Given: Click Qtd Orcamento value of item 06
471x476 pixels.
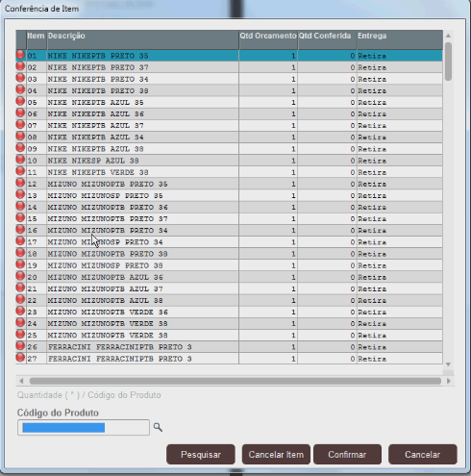Looking at the screenshot, I should pyautogui.click(x=268, y=113).
